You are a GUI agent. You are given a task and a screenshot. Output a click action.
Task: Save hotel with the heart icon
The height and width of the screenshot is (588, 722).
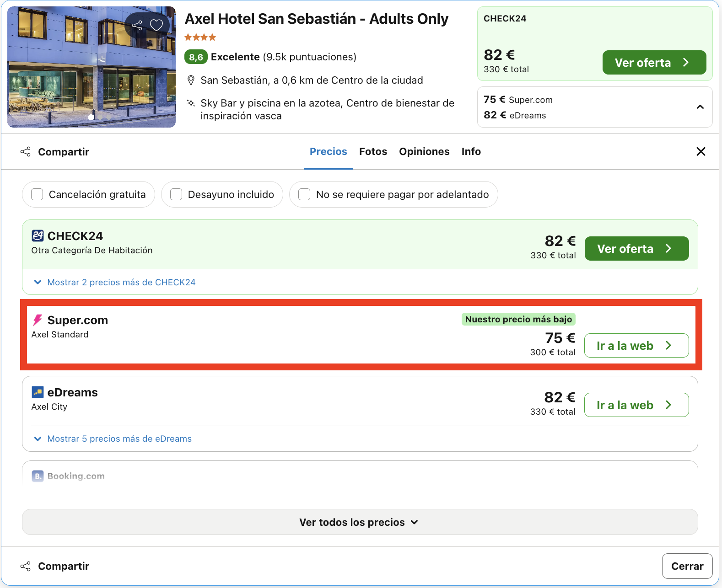pyautogui.click(x=156, y=25)
